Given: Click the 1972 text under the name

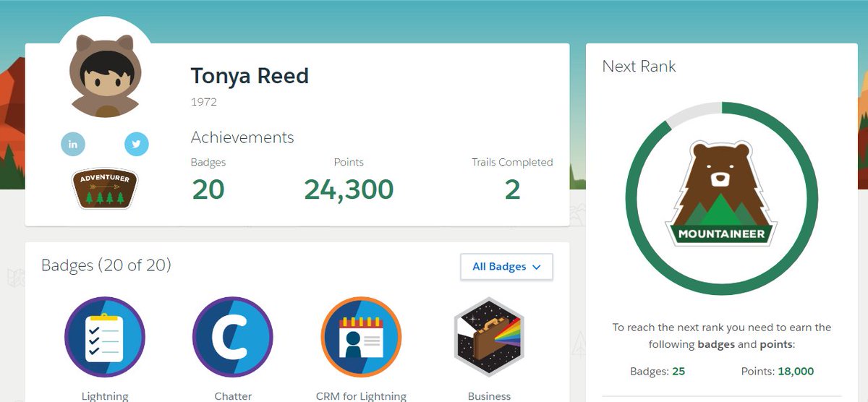Looking at the screenshot, I should click(x=204, y=102).
